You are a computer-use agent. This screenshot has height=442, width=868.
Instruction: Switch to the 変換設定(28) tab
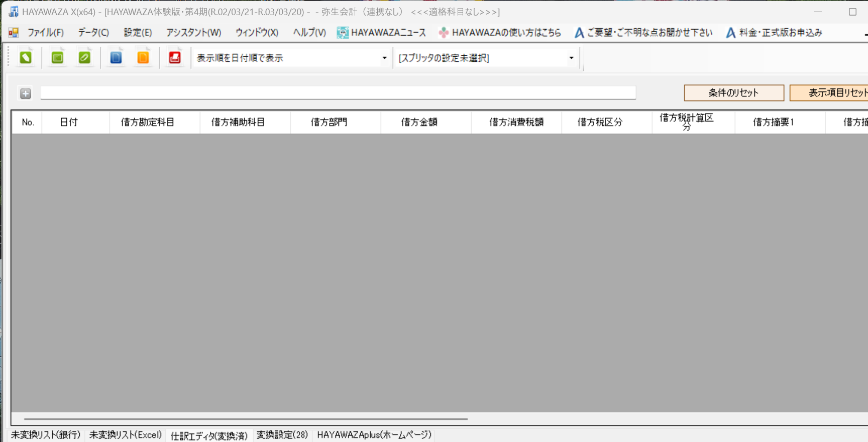coord(282,435)
